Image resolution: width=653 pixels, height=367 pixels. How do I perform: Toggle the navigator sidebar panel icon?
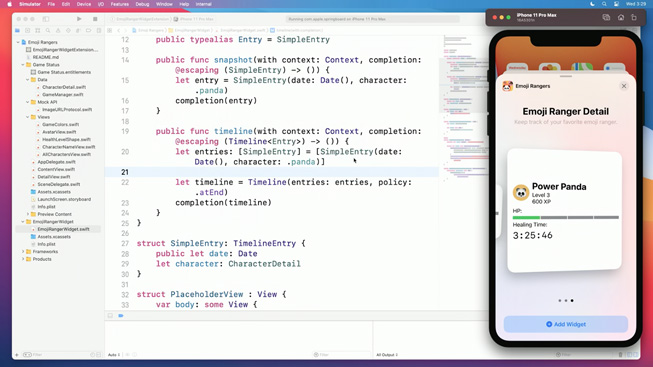pos(46,19)
